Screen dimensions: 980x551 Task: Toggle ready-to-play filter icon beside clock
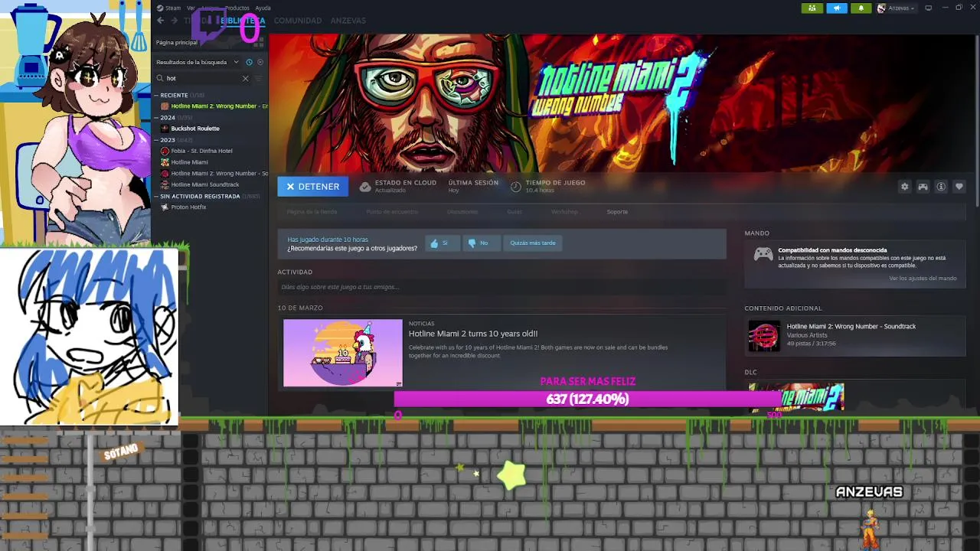pyautogui.click(x=260, y=62)
